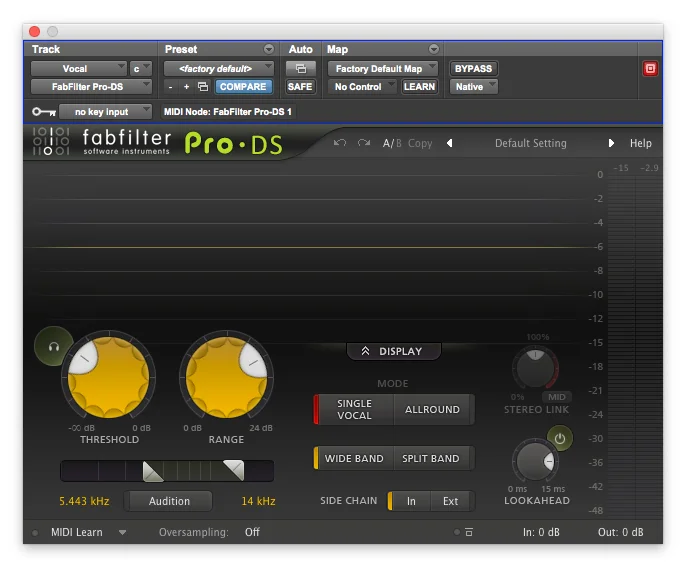Click the undo arrow icon
691x582 pixels.
(x=339, y=143)
